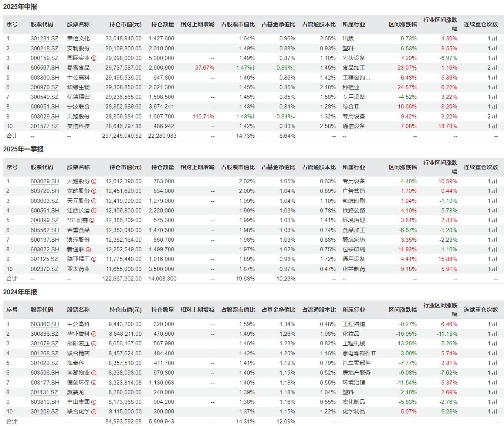Click the stock code 603022.SH
504x426 pixels.
click(x=45, y=249)
